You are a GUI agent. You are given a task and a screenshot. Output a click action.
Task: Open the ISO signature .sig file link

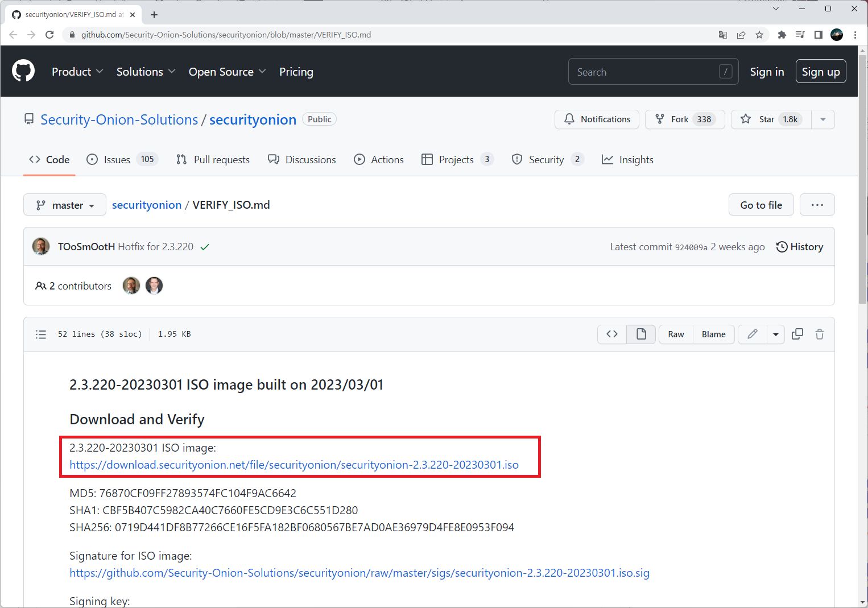pos(359,573)
